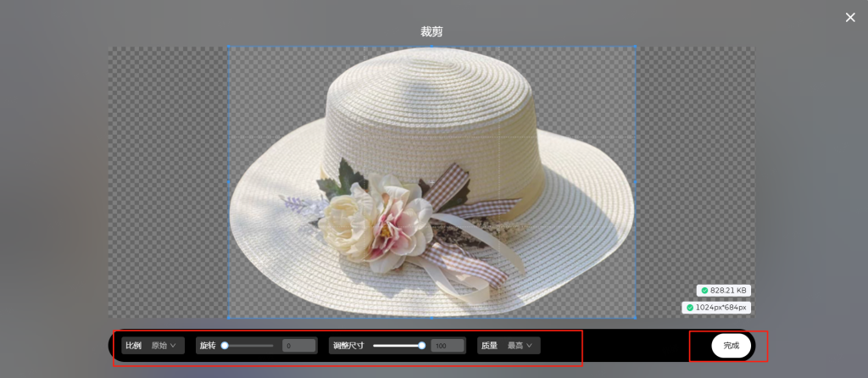Click the green check icon beside 828.21 KB
868x378 pixels.
(x=704, y=291)
